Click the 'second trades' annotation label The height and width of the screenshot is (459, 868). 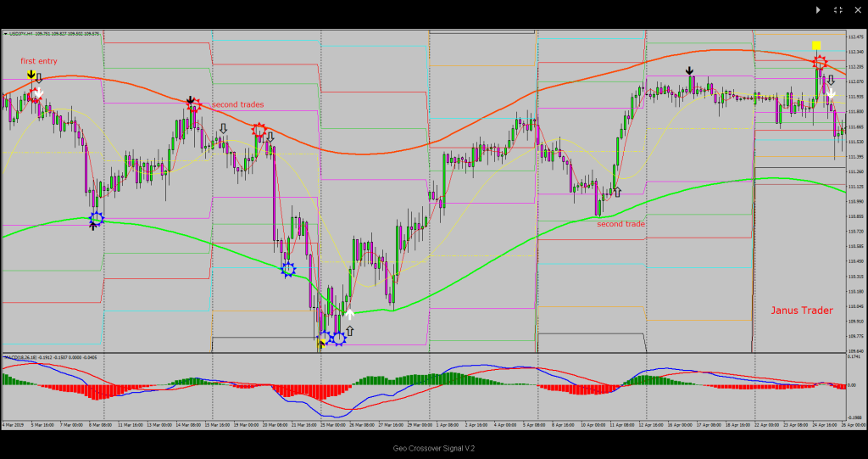237,104
